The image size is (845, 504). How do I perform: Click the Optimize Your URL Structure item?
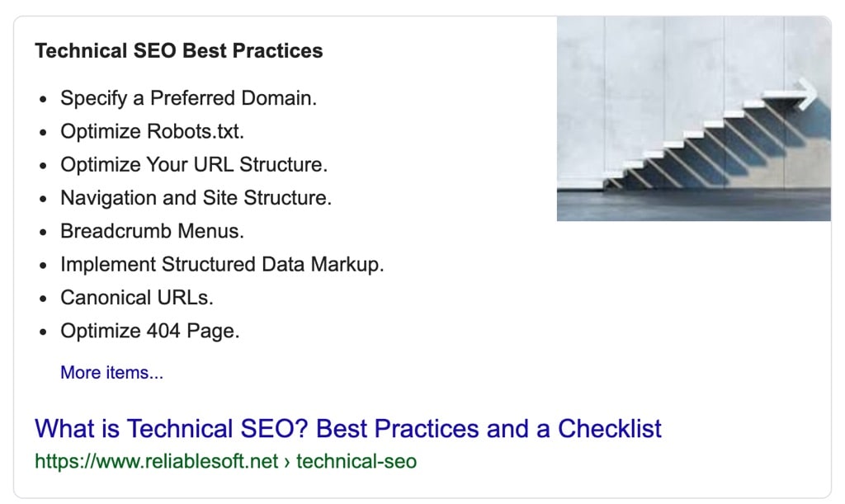click(194, 164)
